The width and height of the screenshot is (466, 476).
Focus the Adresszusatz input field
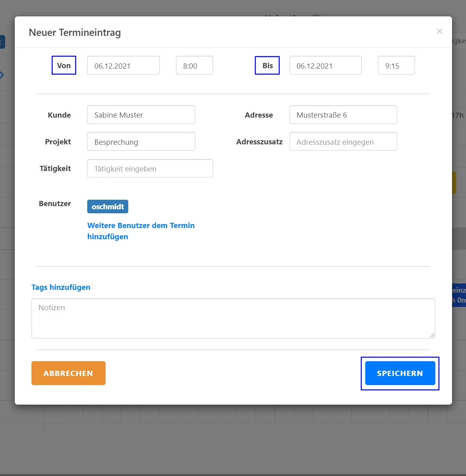pyautogui.click(x=343, y=142)
